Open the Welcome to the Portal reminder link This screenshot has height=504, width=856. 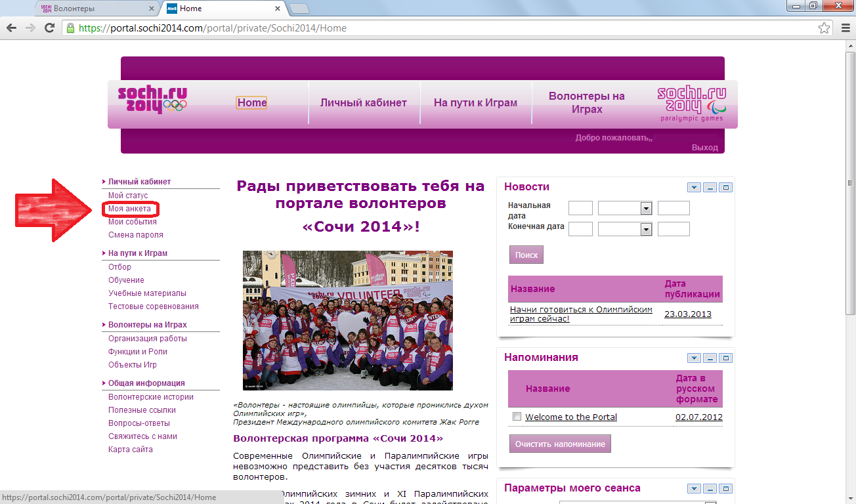coord(571,417)
